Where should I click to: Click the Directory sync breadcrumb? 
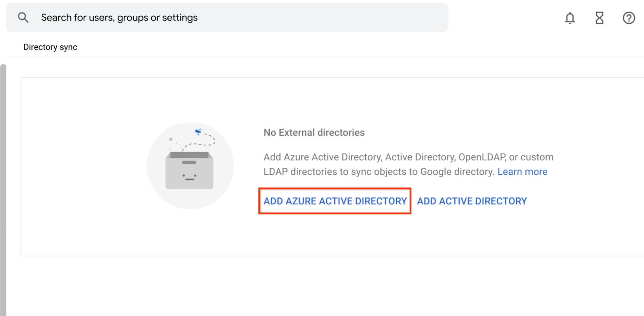pos(50,47)
